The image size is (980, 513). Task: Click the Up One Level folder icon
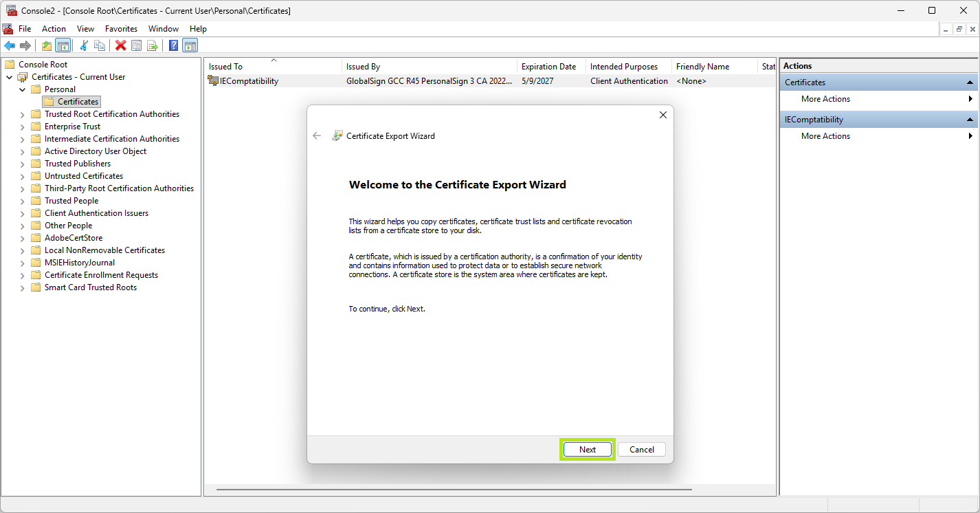(47, 45)
